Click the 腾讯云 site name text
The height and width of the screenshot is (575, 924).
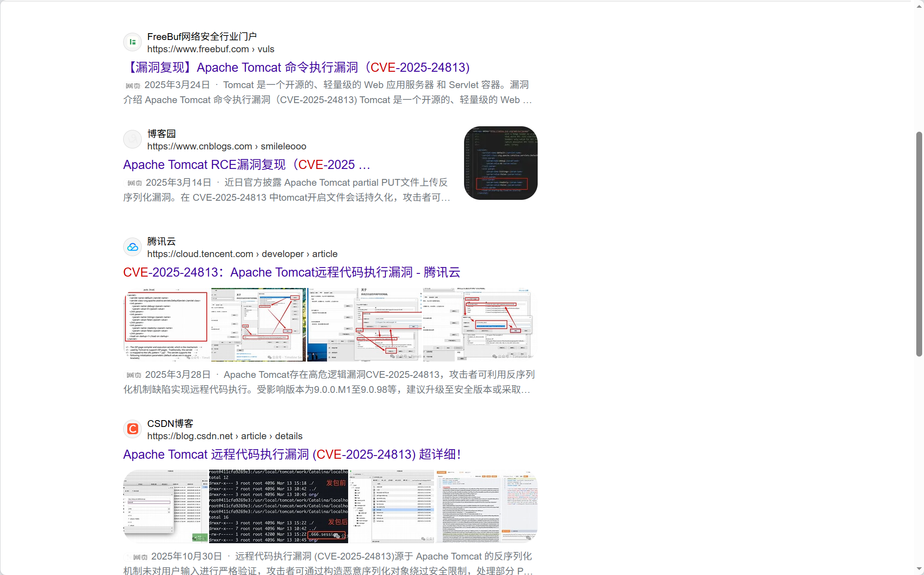coord(161,241)
